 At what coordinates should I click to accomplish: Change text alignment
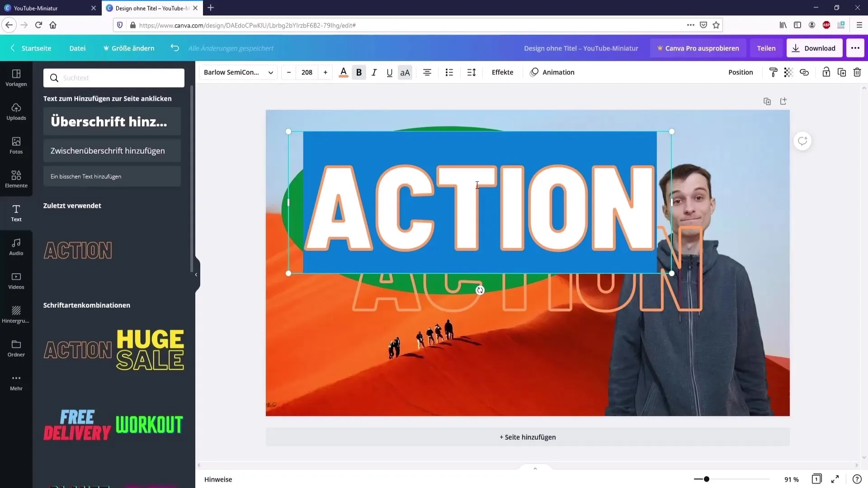coord(427,72)
